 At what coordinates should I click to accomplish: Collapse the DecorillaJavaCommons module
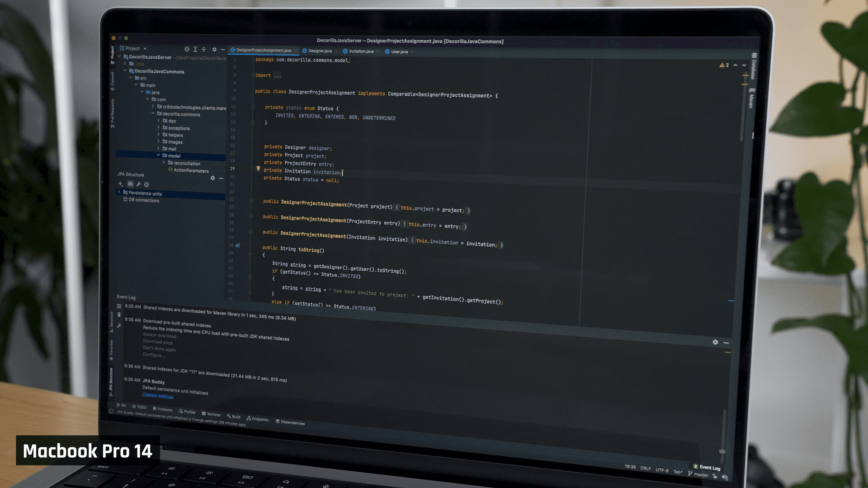coord(125,70)
